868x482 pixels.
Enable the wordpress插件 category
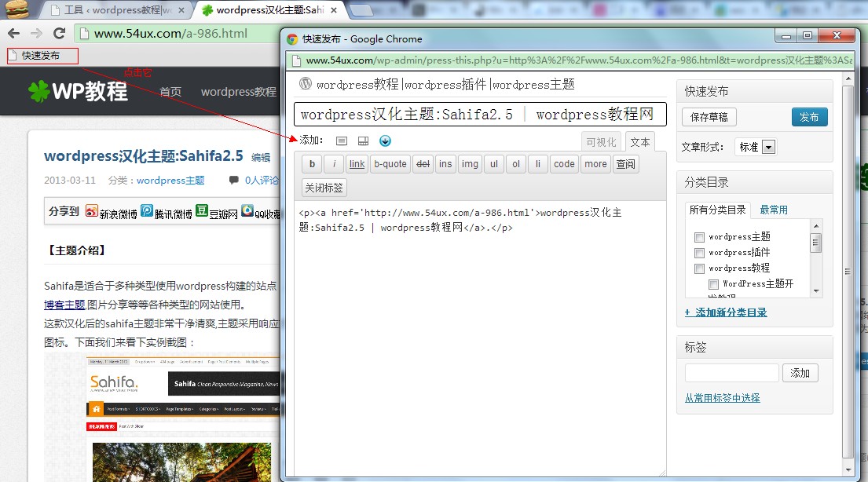(x=699, y=252)
